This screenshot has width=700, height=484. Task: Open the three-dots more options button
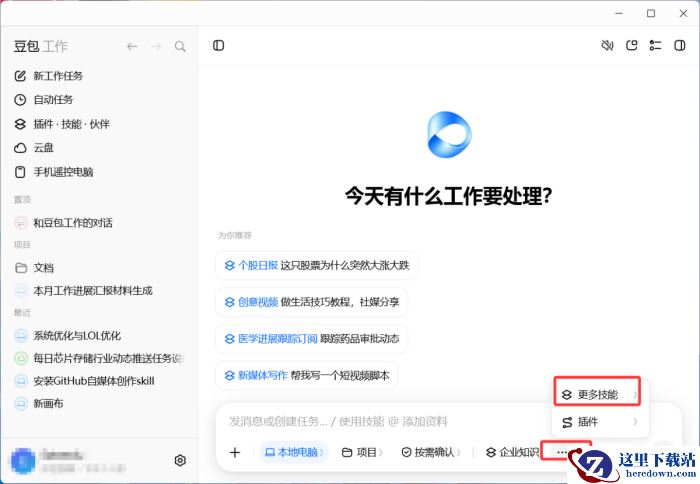coord(562,452)
